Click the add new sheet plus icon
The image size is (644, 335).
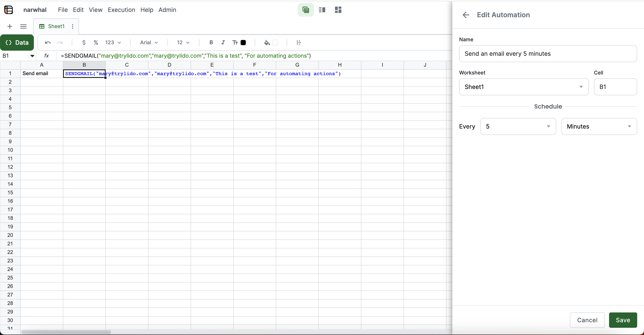coord(10,26)
